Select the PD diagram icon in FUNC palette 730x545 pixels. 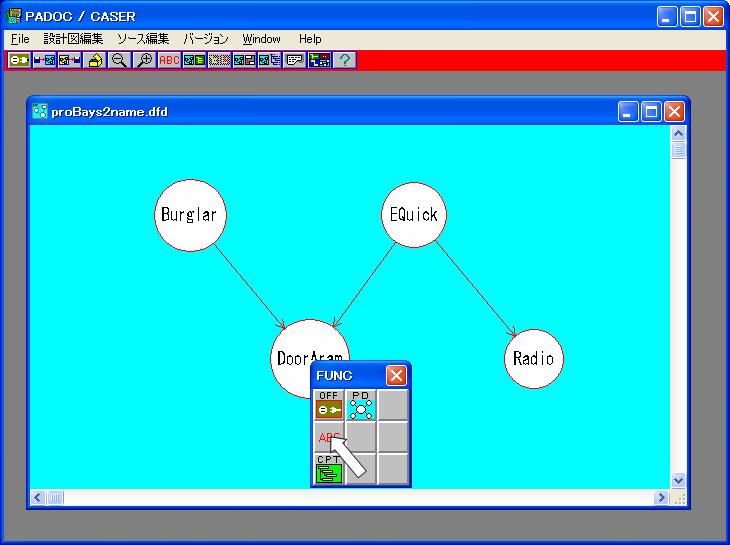(361, 405)
